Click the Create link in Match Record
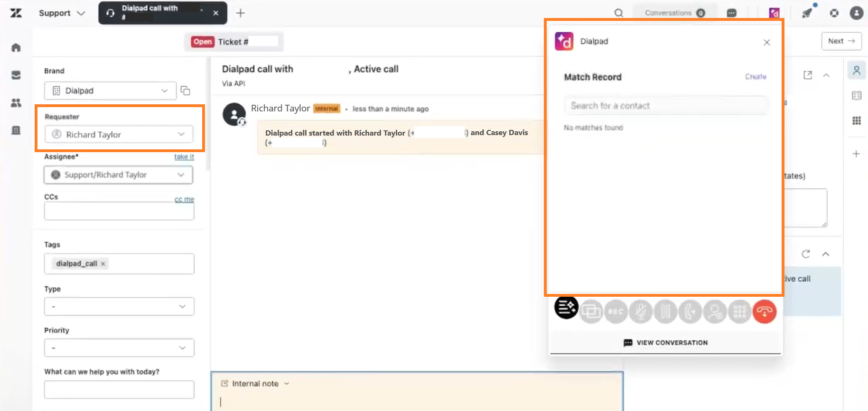Screen dimensions: 868x411 point(756,76)
